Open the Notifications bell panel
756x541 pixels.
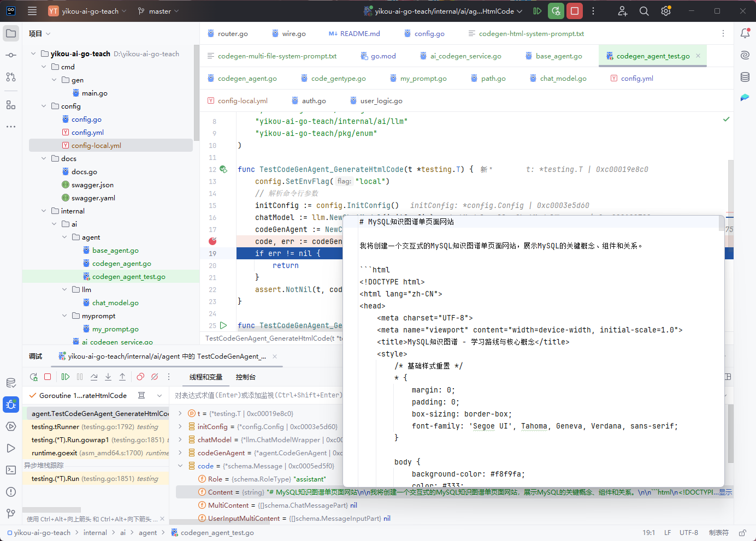745,33
